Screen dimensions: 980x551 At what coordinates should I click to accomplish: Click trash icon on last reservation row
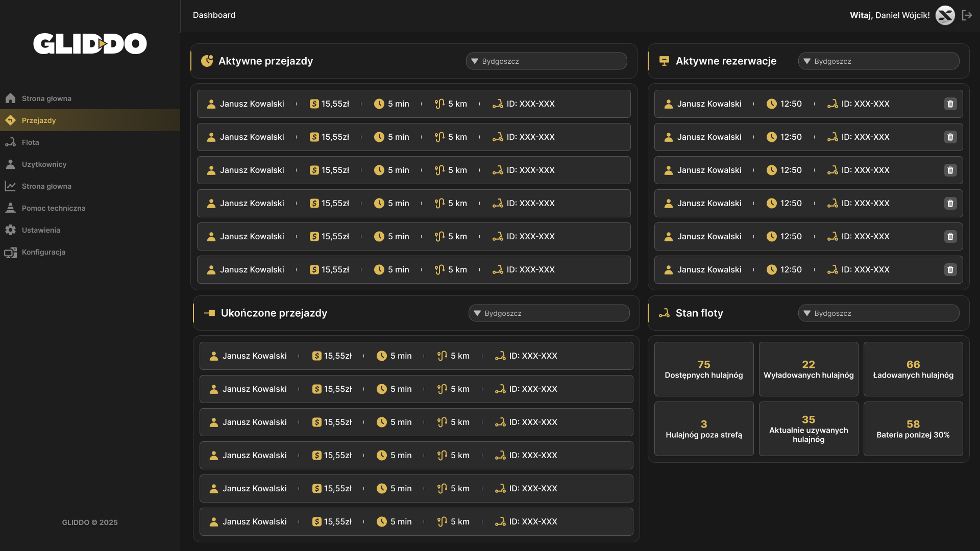click(x=950, y=270)
